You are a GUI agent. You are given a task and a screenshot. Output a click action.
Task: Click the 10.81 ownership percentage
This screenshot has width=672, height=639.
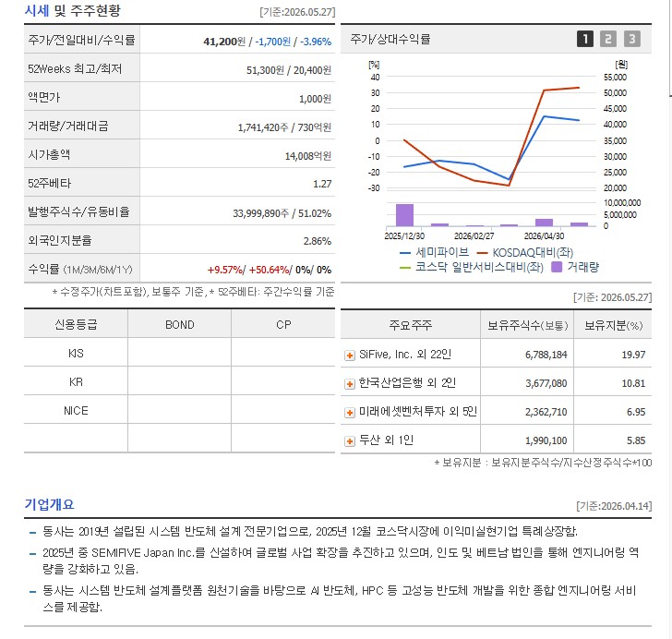coord(633,383)
